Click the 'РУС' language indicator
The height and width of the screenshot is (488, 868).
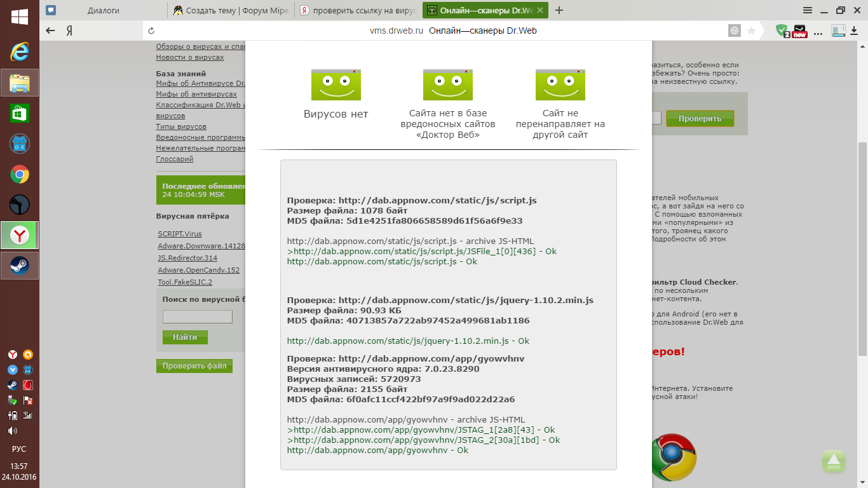pyautogui.click(x=19, y=449)
